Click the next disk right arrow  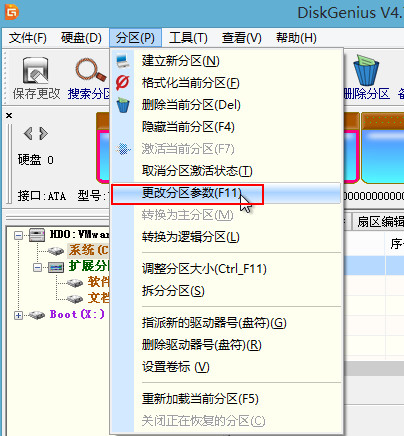[x=43, y=134]
